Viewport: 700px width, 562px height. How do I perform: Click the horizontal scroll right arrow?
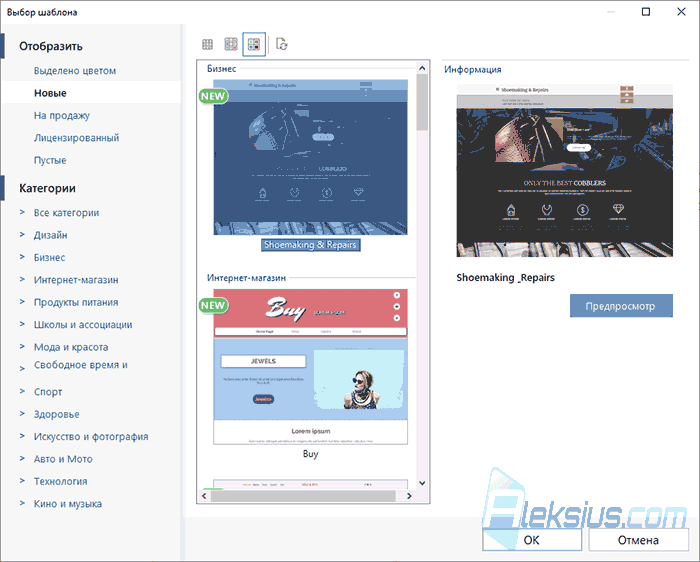tap(409, 496)
